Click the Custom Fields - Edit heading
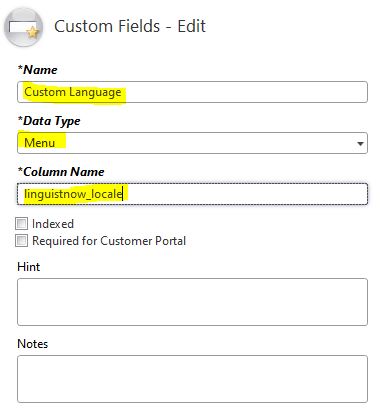The width and height of the screenshot is (380, 414). [x=130, y=26]
